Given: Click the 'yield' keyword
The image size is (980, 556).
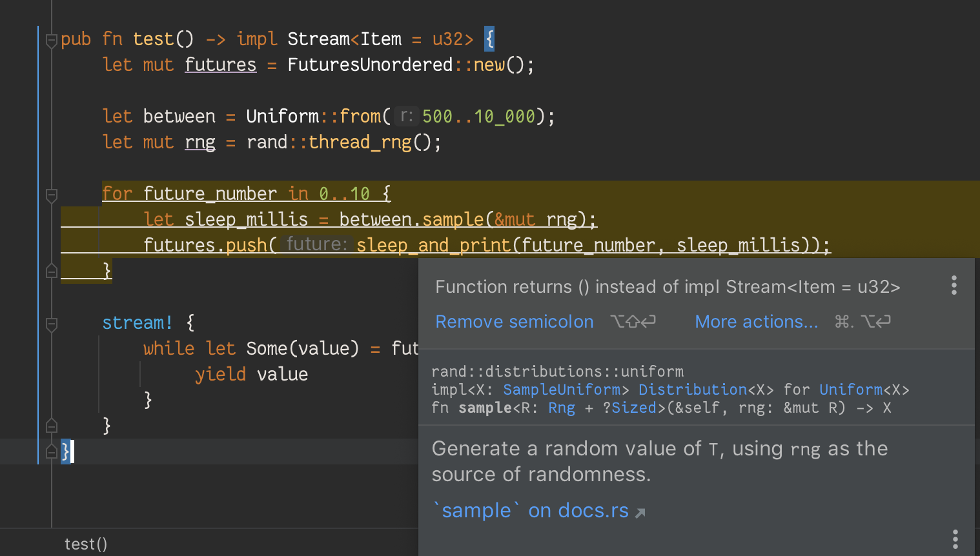Looking at the screenshot, I should 220,374.
